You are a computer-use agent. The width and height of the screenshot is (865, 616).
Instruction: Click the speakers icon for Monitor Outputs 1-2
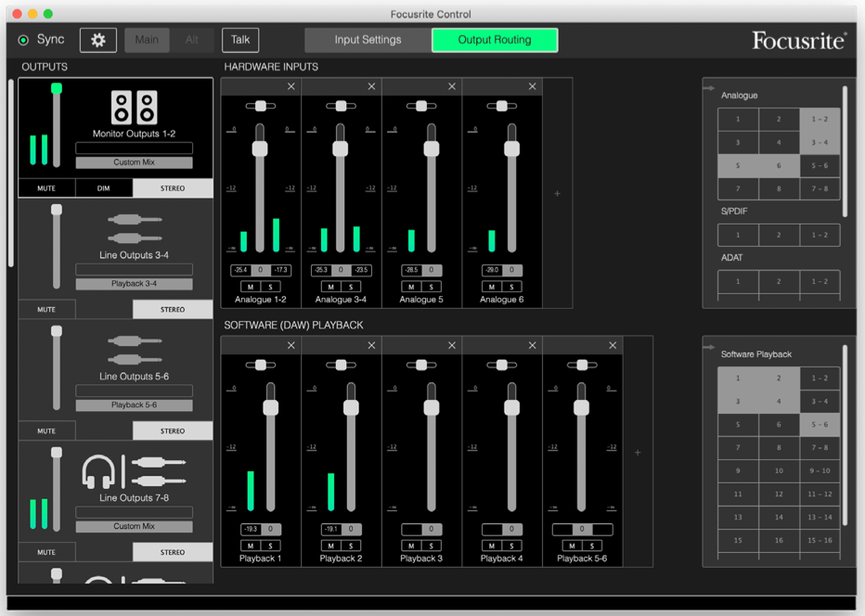coord(134,108)
